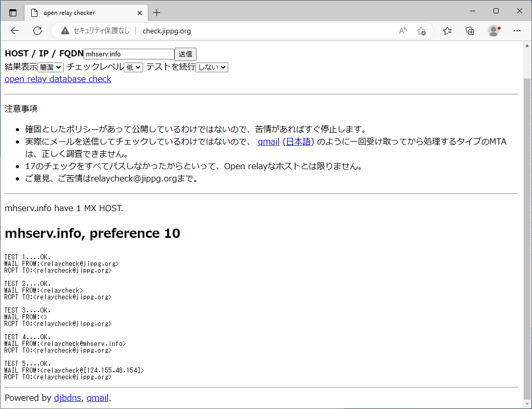Screen dimensions: 532x409
Task: Open the browser profile avatar
Action: point(494,31)
